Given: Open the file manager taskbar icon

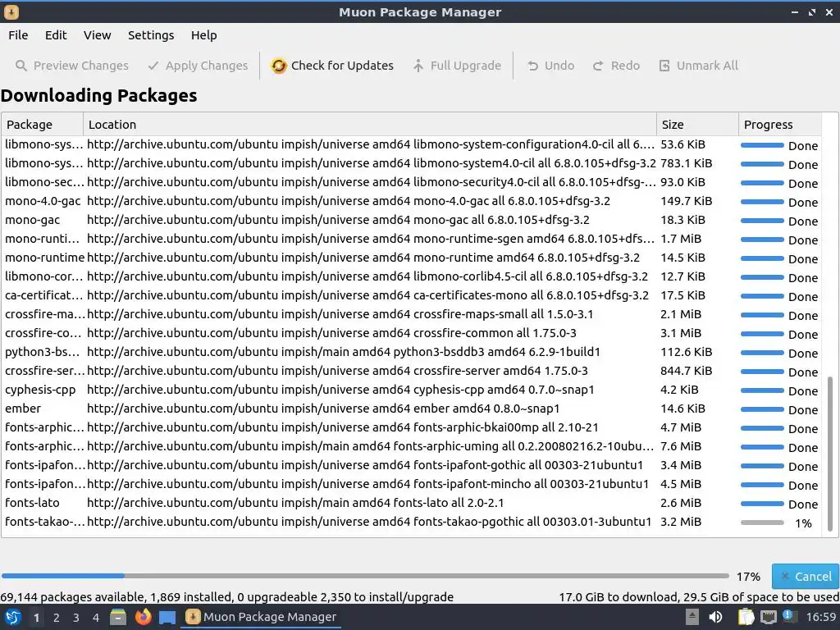Looking at the screenshot, I should coord(118,617).
